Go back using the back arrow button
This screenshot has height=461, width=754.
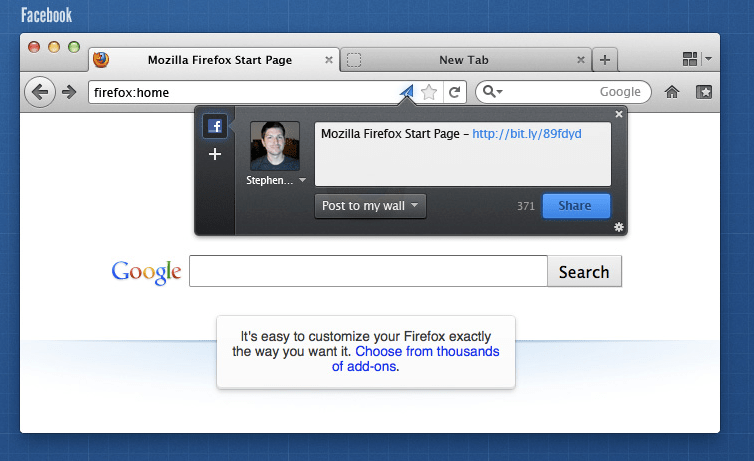[x=40, y=92]
